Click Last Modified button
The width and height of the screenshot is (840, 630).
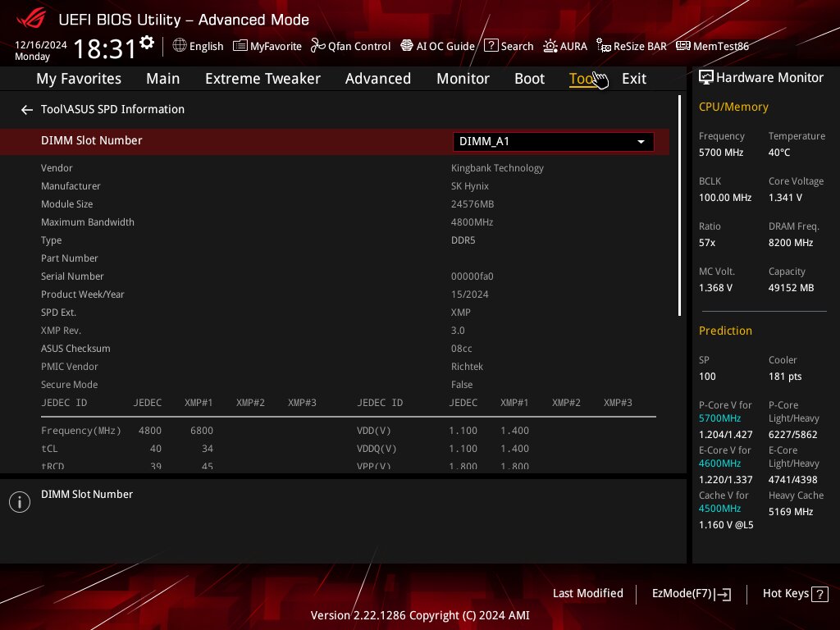tap(587, 593)
